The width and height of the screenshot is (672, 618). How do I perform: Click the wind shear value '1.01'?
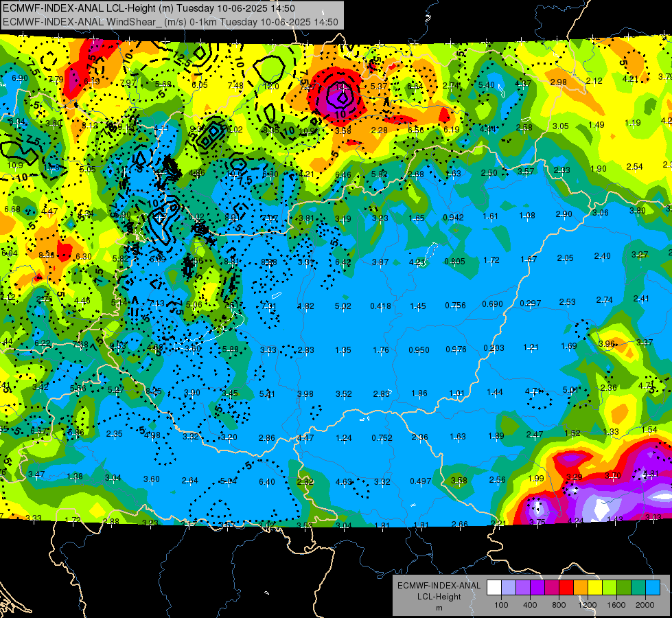click(x=456, y=393)
